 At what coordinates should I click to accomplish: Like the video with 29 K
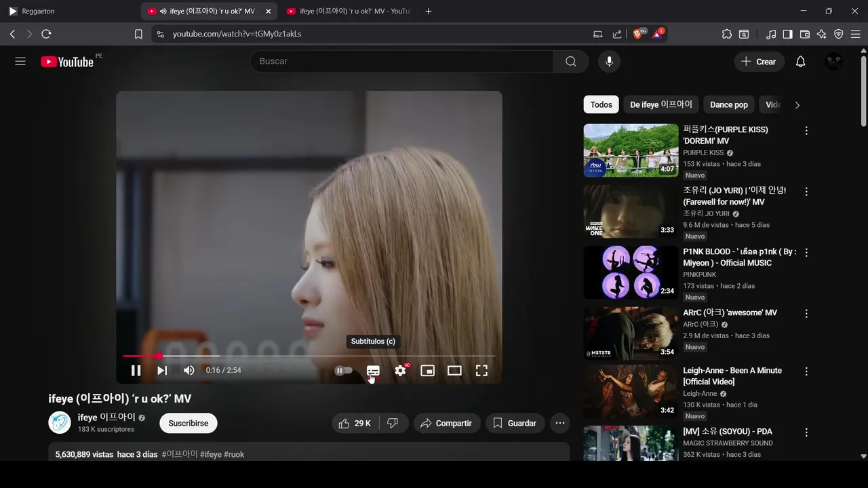355,424
